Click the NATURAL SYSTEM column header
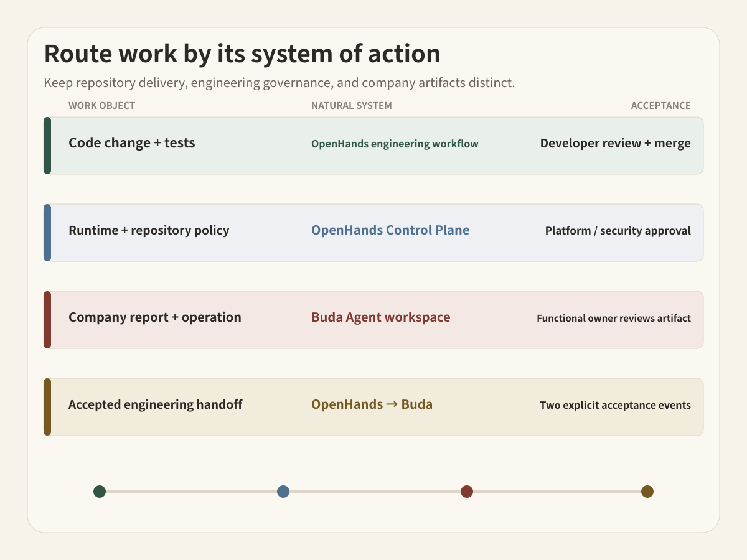 tap(352, 106)
